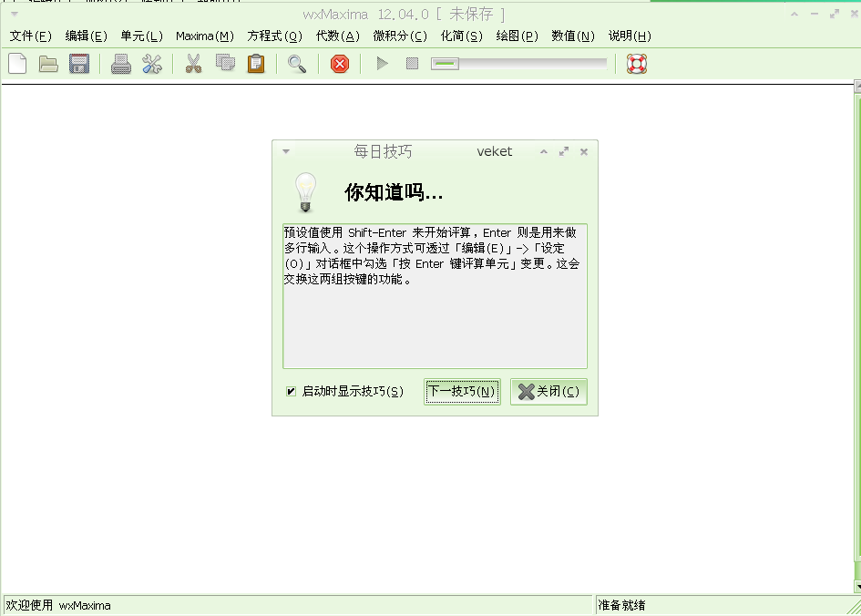
Task: Maximize the 每日技巧 dialog
Action: (x=564, y=151)
